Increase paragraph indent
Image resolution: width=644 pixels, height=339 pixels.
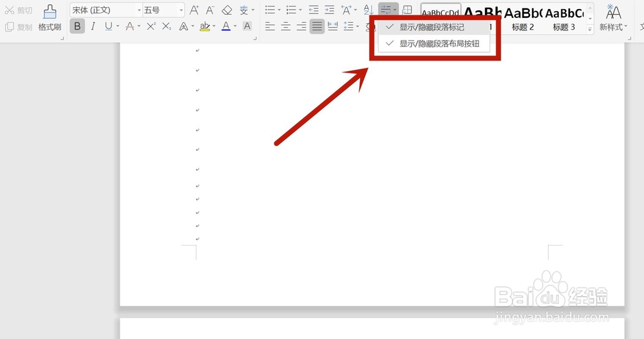pos(329,10)
